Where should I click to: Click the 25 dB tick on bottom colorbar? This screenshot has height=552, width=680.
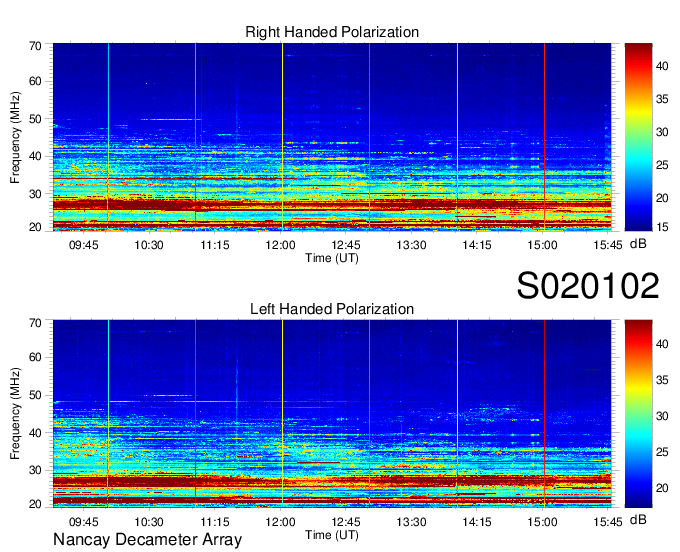(x=662, y=452)
